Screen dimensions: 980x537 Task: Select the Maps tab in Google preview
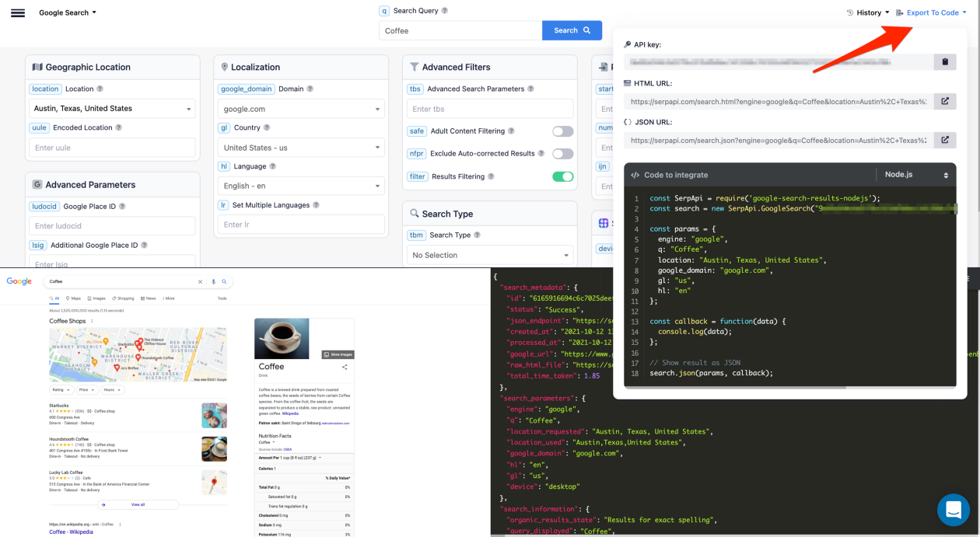(x=74, y=298)
